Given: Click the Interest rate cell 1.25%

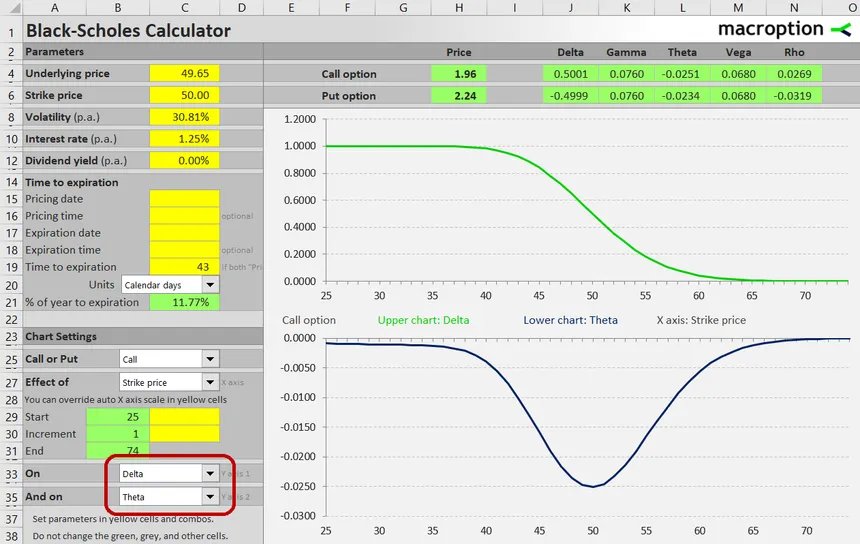Looking at the screenshot, I should click(184, 139).
